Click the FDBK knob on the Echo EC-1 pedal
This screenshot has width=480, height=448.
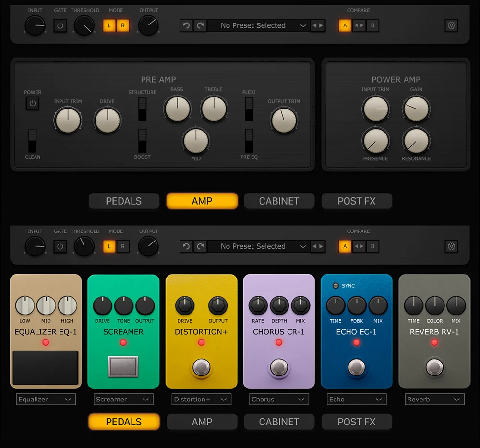357,305
